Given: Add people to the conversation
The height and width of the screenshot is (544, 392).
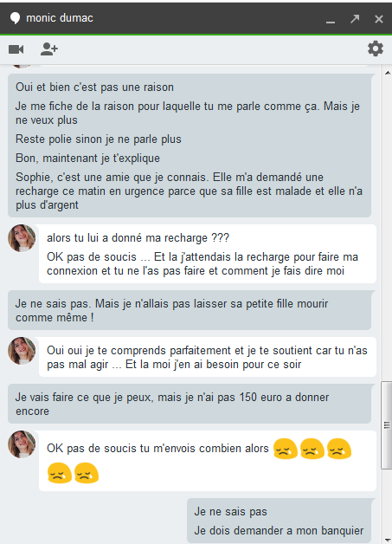Looking at the screenshot, I should pos(48,49).
